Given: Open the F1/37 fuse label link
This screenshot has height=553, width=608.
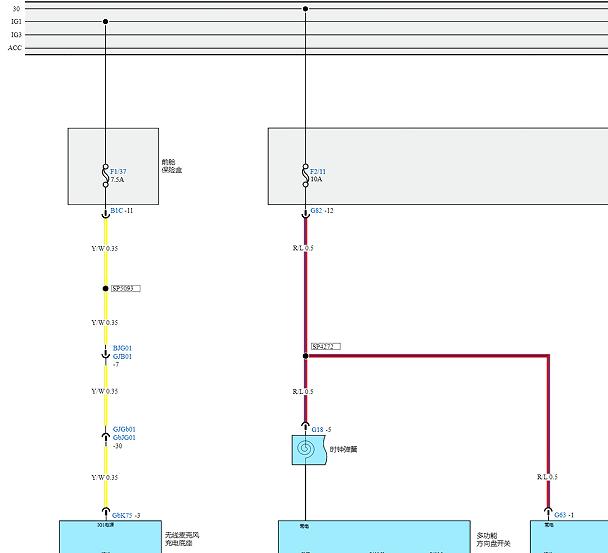Looking at the screenshot, I should tap(118, 171).
